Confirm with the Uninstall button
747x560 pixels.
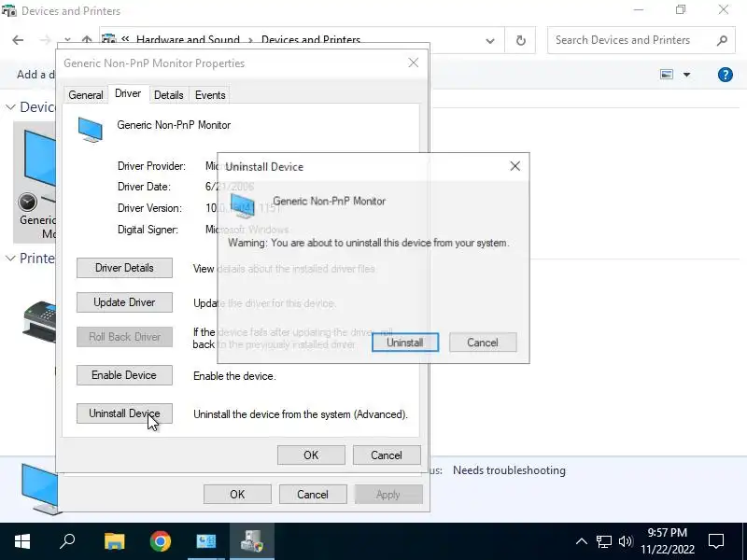[x=405, y=343]
